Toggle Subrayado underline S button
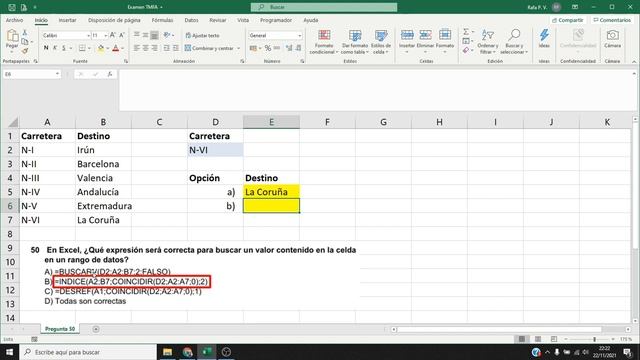Viewport: 640px width, 360px height. (x=64, y=48)
